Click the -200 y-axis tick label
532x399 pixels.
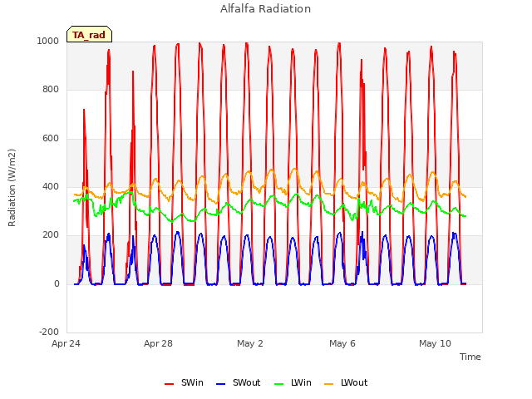click(49, 332)
